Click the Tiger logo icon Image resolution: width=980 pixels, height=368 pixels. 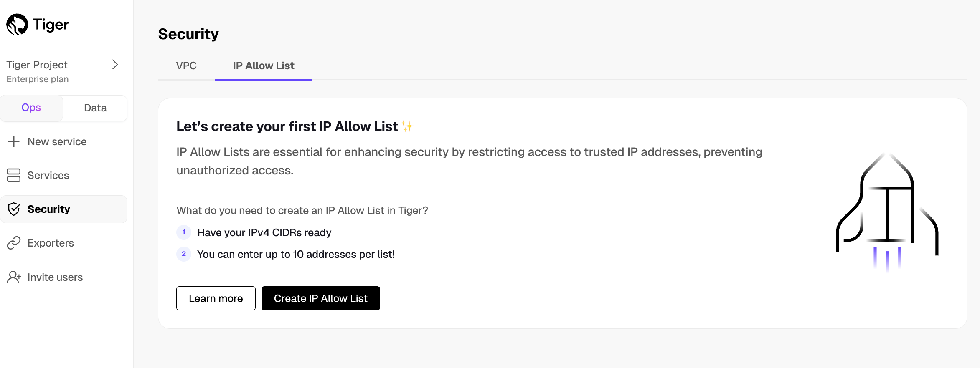point(15,24)
